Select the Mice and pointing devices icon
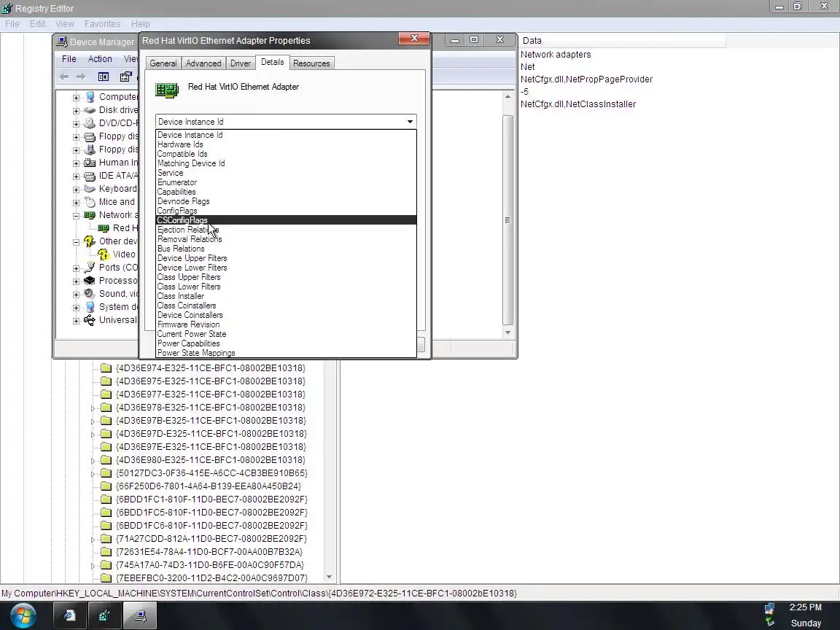Image resolution: width=840 pixels, height=630 pixels. (x=90, y=202)
